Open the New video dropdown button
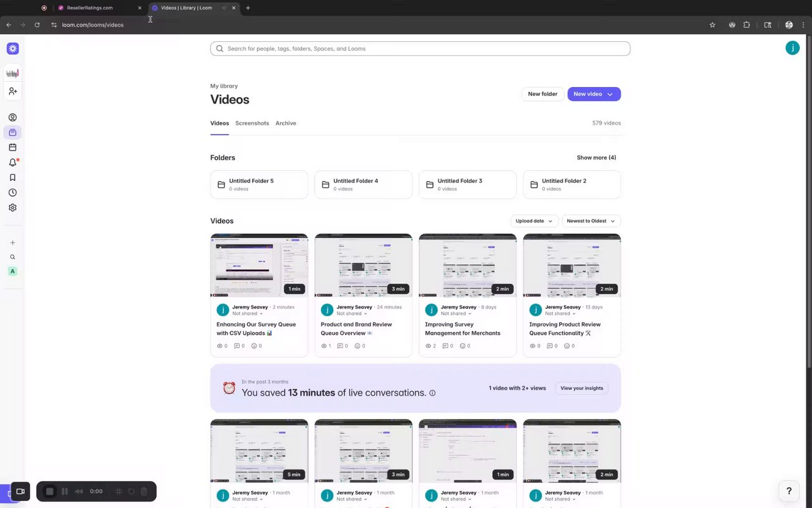 594,94
